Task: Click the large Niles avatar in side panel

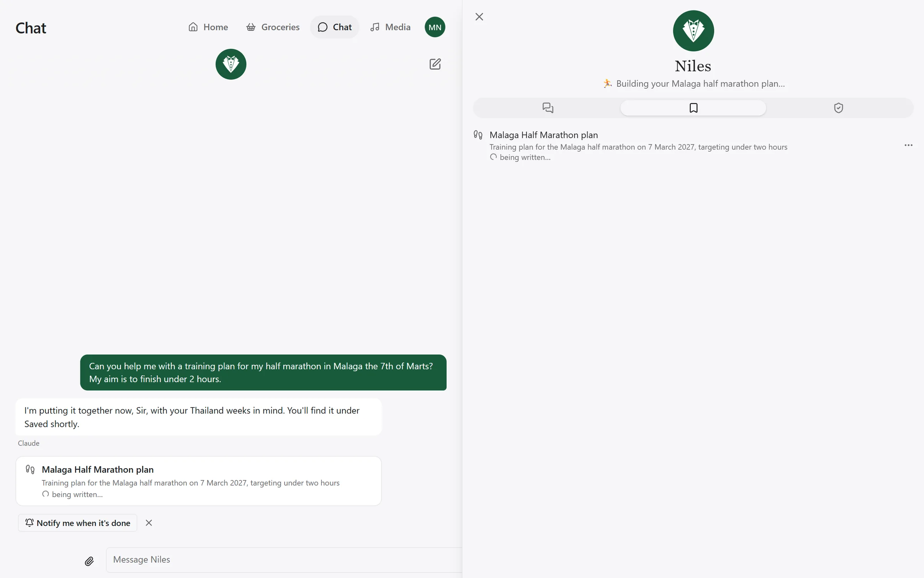Action: coord(693,31)
